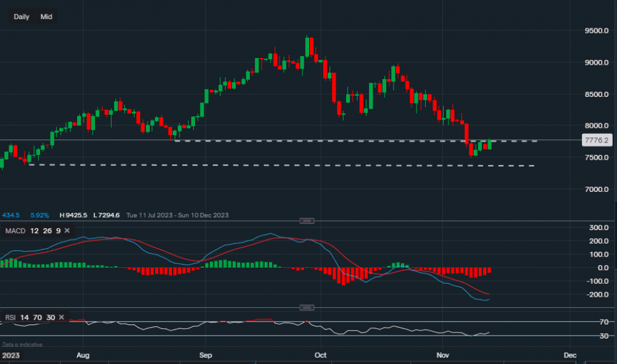Screen dimensions: 617x364
Task: Open the Daily timeframe selector
Action: click(22, 17)
